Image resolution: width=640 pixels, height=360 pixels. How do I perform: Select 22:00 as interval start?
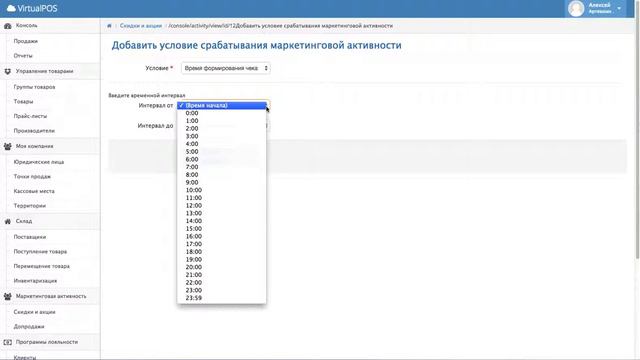tap(222, 283)
